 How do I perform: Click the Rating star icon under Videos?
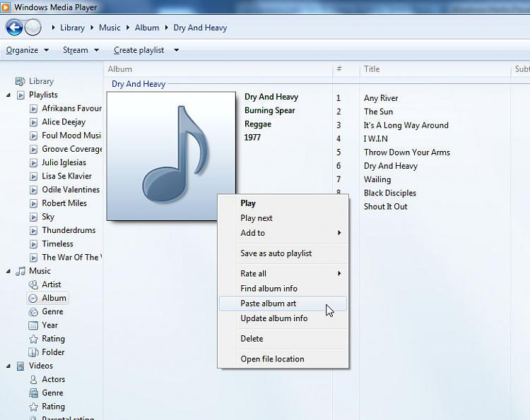click(33, 407)
